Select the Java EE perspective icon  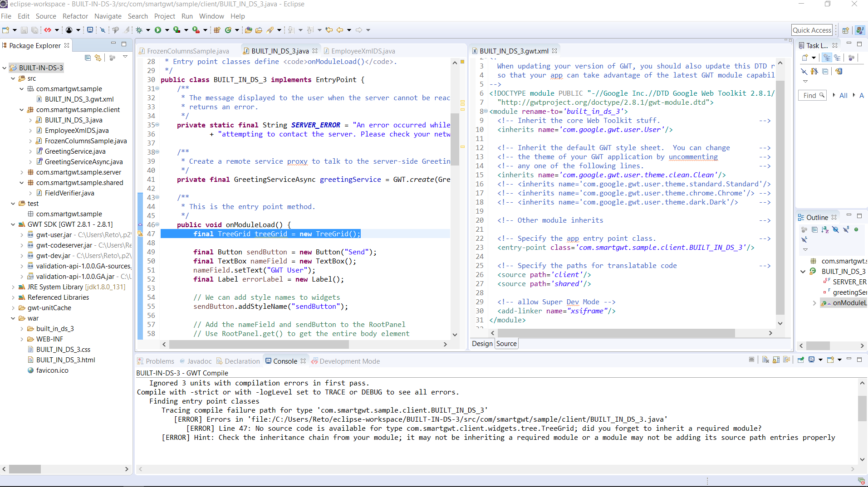point(859,30)
